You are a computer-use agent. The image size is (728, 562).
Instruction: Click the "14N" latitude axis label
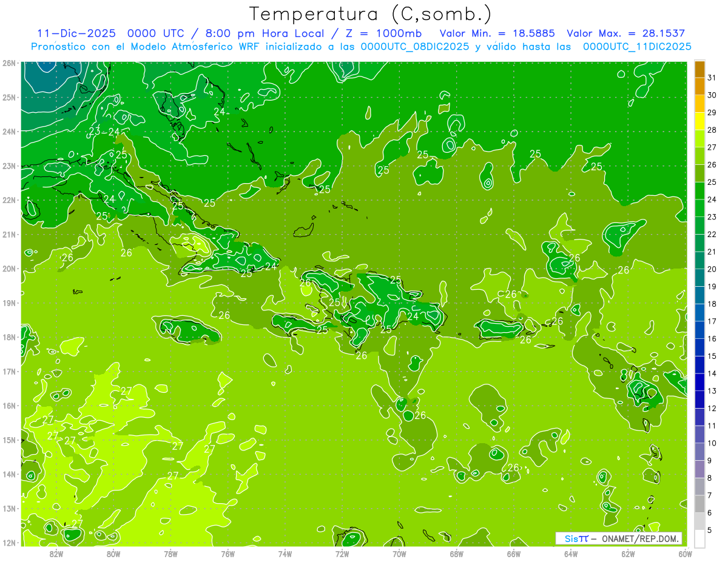pyautogui.click(x=8, y=474)
